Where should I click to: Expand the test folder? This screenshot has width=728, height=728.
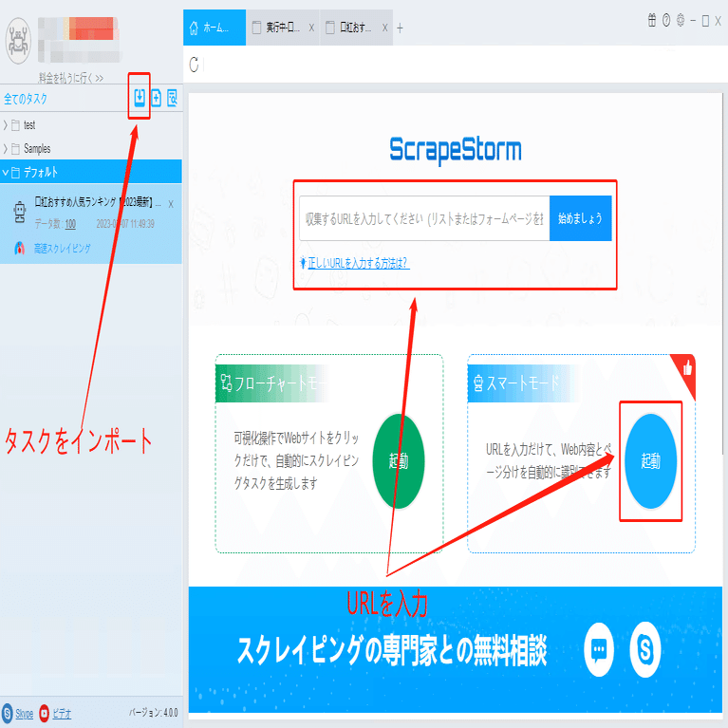pyautogui.click(x=5, y=125)
